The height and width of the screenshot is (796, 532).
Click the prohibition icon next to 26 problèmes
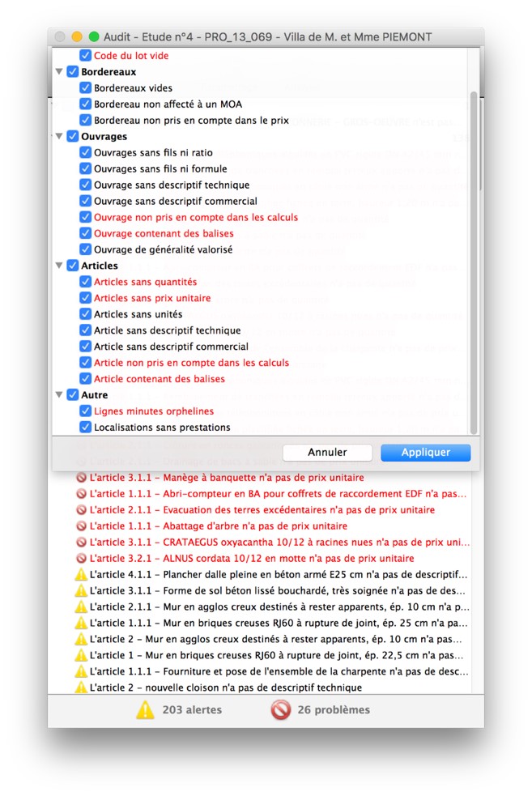(281, 709)
